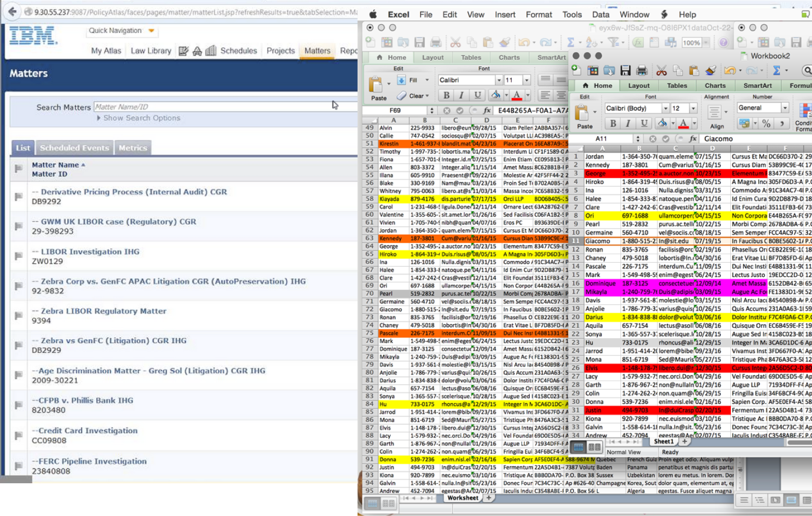Toggle Underline in Workbook2 Font group

tap(644, 123)
